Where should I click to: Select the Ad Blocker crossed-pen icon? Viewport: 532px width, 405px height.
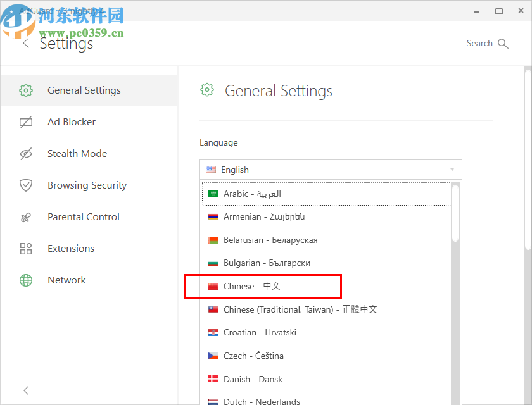coord(26,121)
